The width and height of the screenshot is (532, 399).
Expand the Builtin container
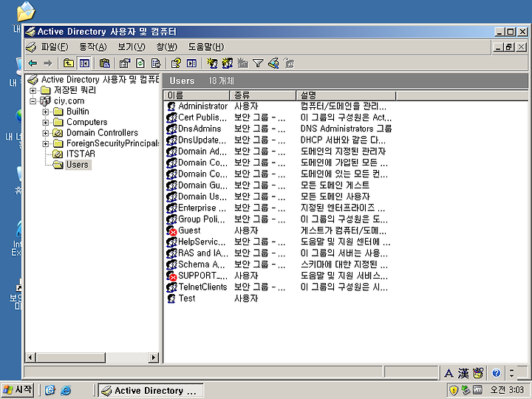[46, 112]
